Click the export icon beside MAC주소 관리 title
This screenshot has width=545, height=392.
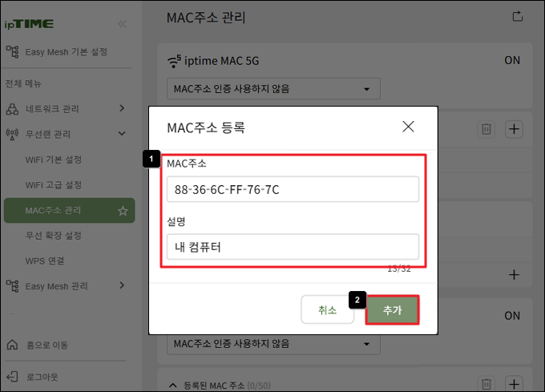518,16
